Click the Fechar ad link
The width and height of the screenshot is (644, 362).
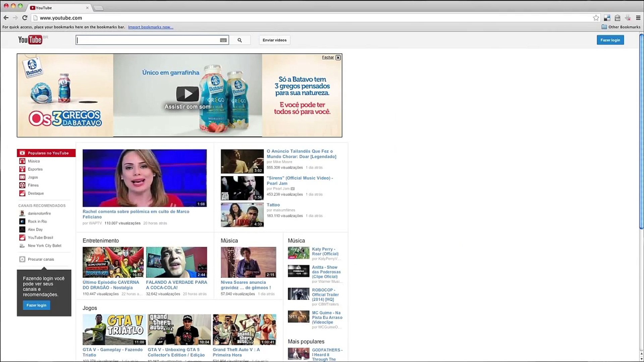328,57
